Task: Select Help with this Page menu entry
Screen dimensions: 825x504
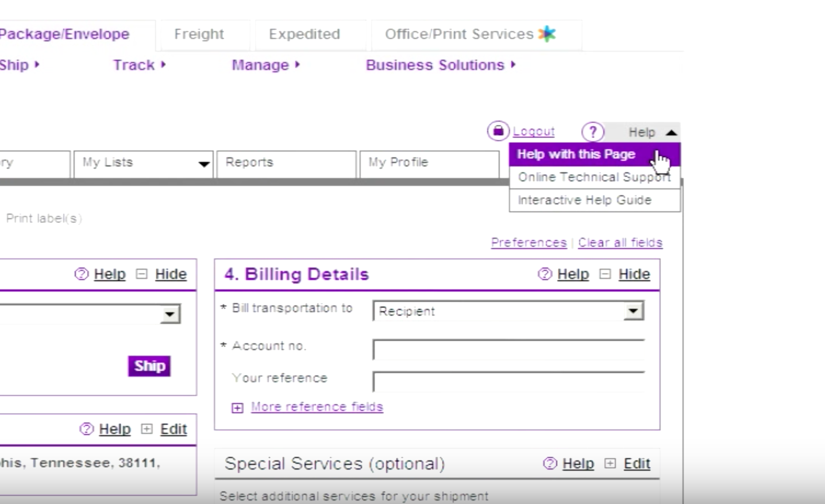Action: coord(576,154)
